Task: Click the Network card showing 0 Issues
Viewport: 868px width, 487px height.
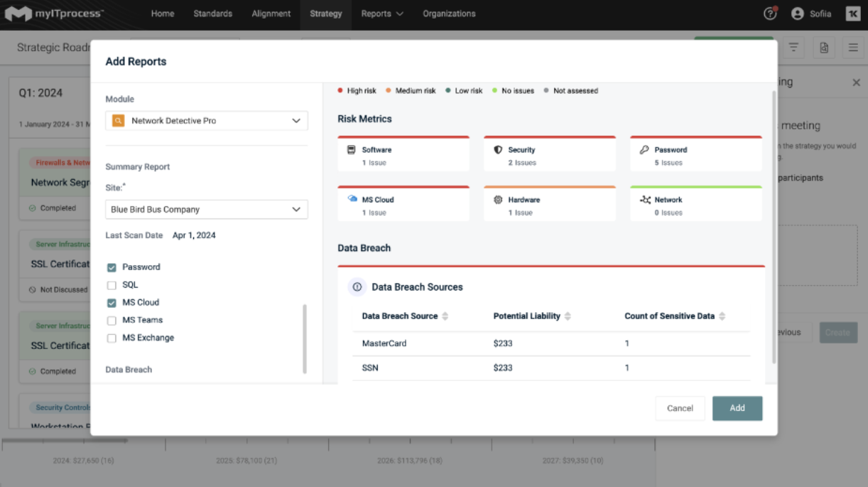Action: pos(696,203)
